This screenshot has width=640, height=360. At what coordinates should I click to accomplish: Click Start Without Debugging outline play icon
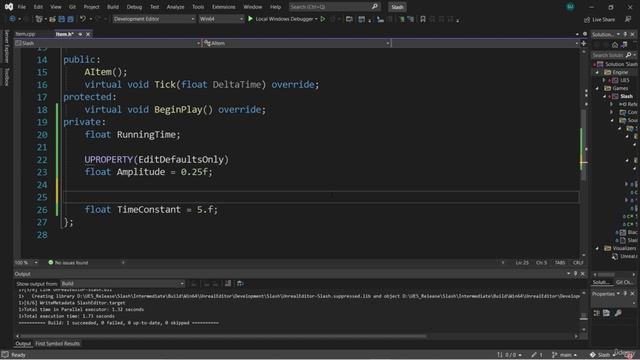(323, 19)
